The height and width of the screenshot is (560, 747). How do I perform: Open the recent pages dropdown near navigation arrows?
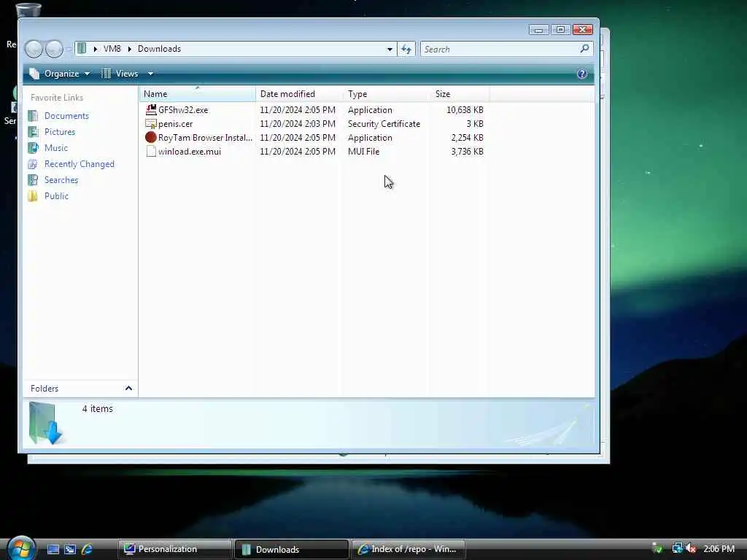point(69,49)
